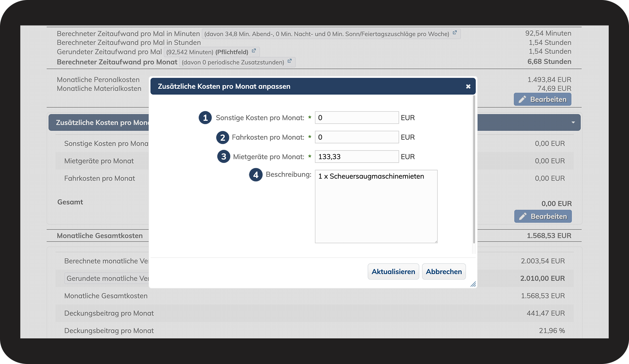
Task: Focus the Fahrkosten pro Monat field
Action: [357, 137]
